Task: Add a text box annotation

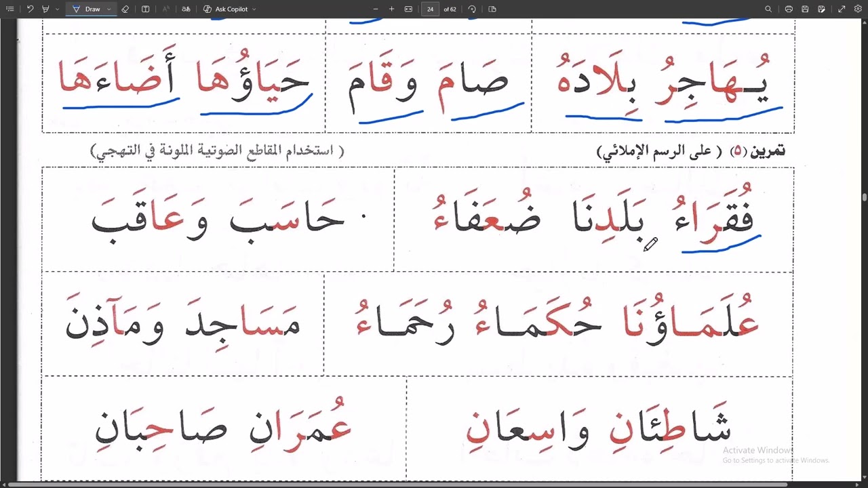Action: [145, 9]
